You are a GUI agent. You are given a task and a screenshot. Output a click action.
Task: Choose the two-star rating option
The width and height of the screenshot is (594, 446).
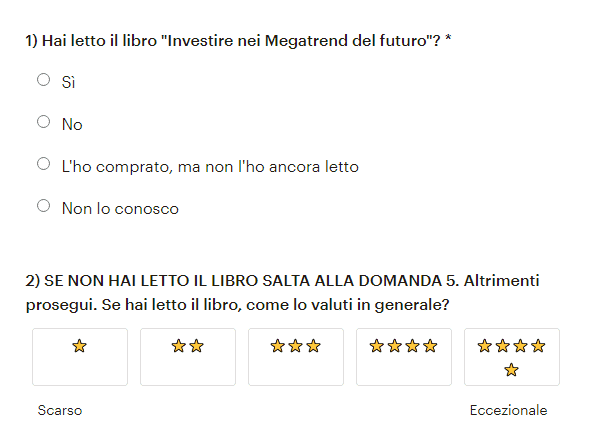point(188,357)
